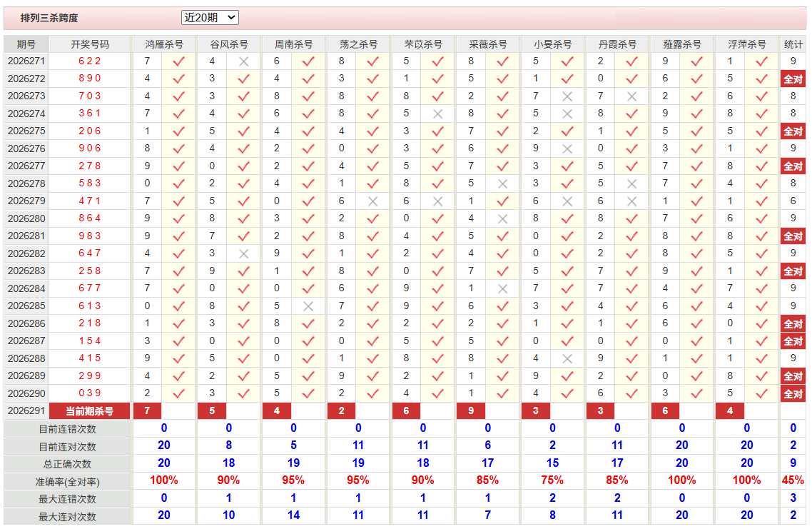Click the wrong mark for 谷风杀号 in row 2026271
The image size is (812, 529).
pos(243,61)
